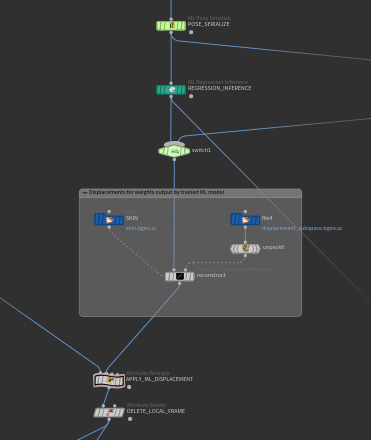Viewport: 371px width, 440px height.
Task: Toggle the badge dot below POSE_SERIALIZE
Action: [x=191, y=32]
